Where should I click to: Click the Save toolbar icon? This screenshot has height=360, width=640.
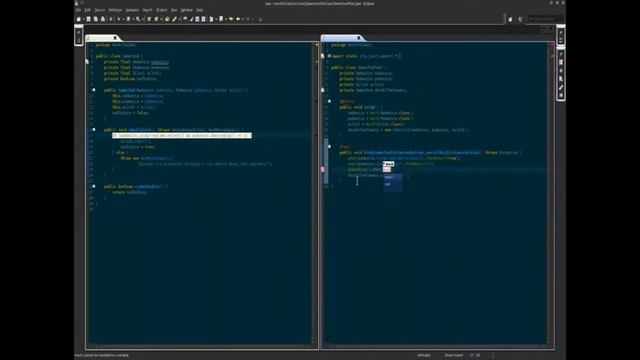pyautogui.click(x=89, y=19)
